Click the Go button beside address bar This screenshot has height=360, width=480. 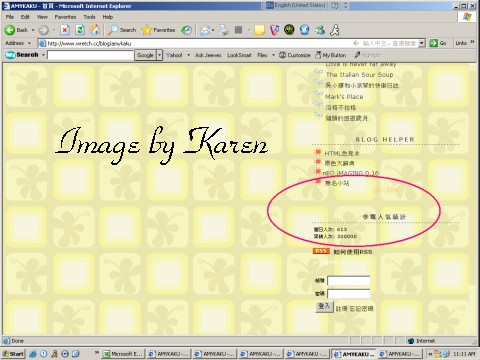(438, 43)
